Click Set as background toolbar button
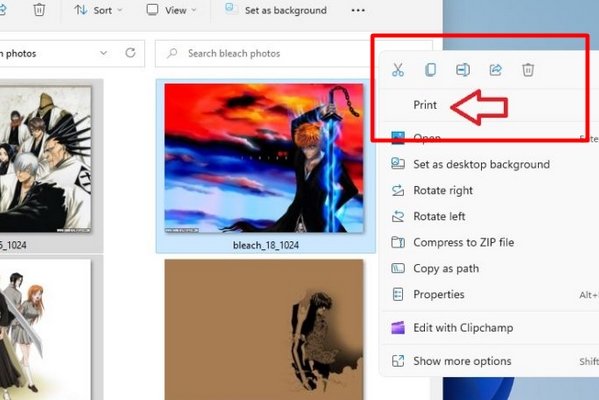 (276, 10)
